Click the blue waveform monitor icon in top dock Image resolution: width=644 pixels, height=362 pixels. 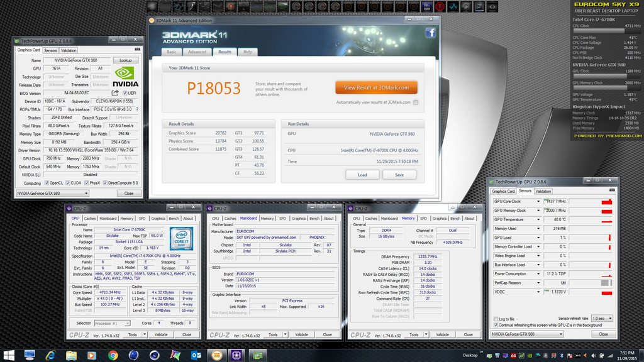[x=453, y=6]
